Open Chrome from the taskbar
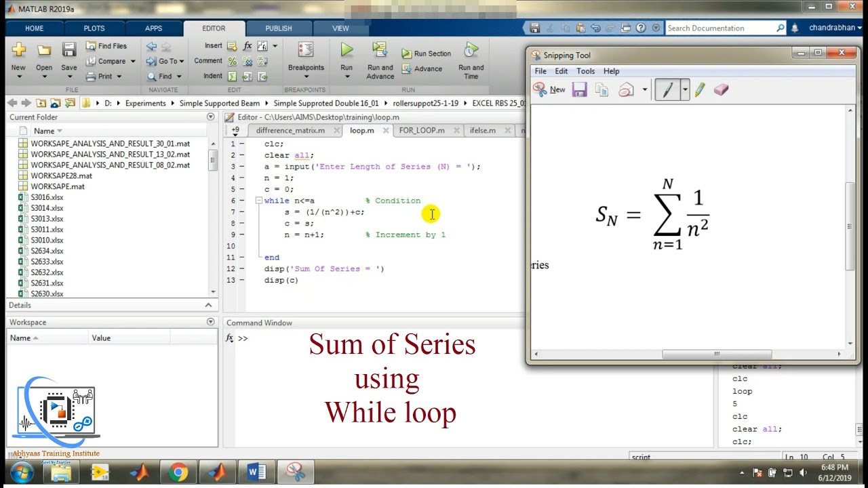 [x=178, y=472]
